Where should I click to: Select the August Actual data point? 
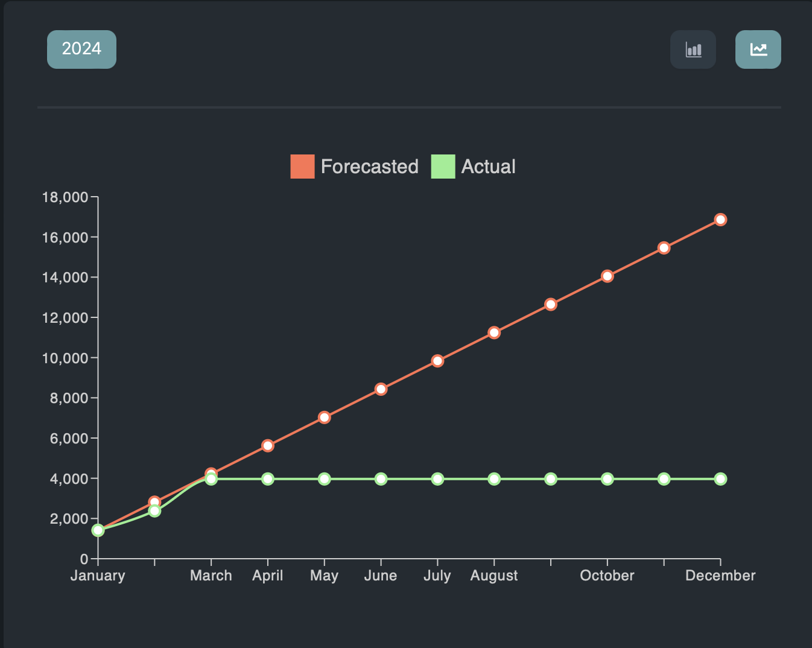point(494,479)
